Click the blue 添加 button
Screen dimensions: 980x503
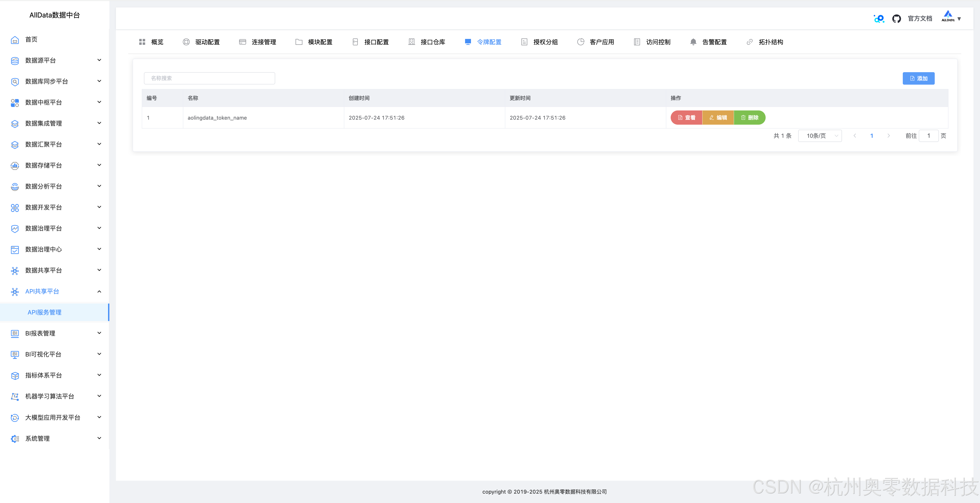click(x=918, y=78)
